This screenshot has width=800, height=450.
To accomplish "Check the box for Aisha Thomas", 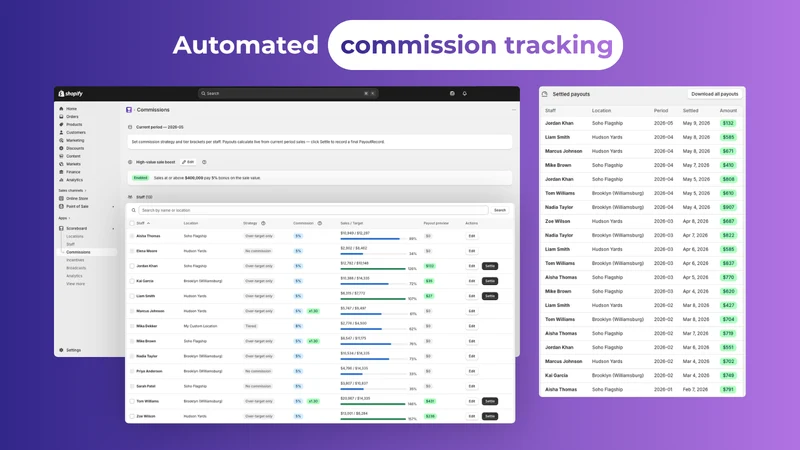I will pos(132,236).
